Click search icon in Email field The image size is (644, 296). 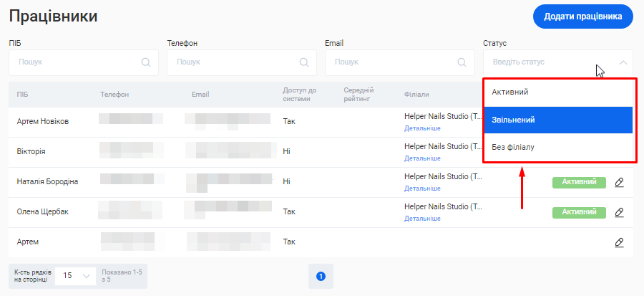pyautogui.click(x=462, y=62)
